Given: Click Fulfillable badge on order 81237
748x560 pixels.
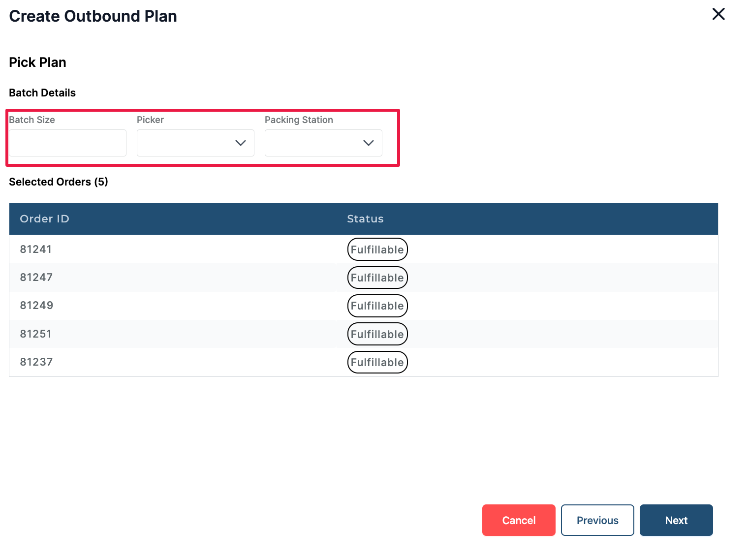Looking at the screenshot, I should coord(377,363).
